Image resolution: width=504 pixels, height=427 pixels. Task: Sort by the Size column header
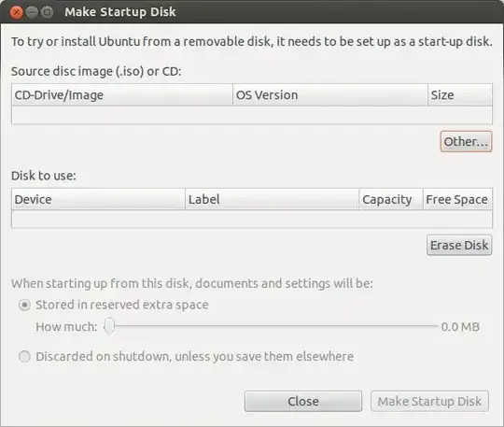pos(460,95)
